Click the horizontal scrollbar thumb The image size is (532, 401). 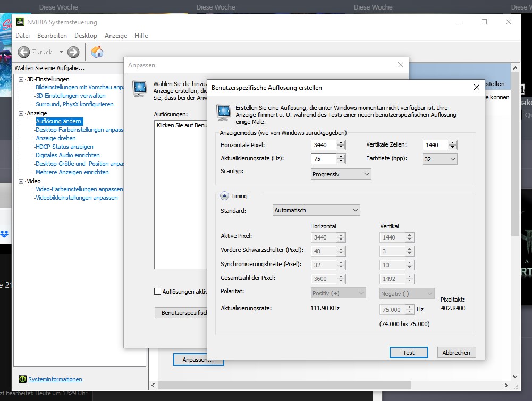point(285,386)
